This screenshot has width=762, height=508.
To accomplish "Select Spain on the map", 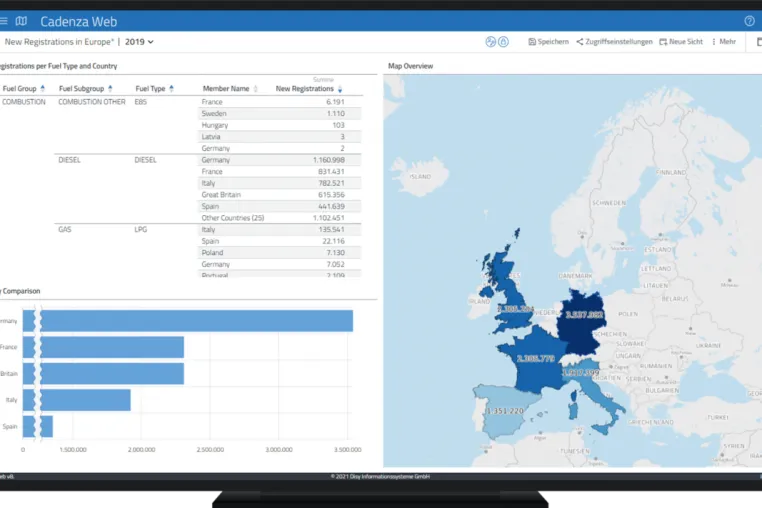I will (x=505, y=411).
